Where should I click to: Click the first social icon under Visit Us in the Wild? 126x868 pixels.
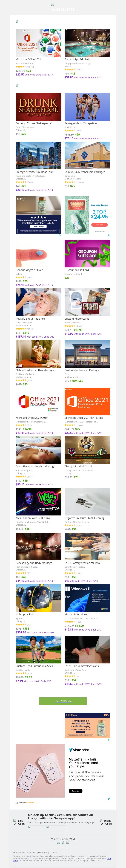coord(59,842)
